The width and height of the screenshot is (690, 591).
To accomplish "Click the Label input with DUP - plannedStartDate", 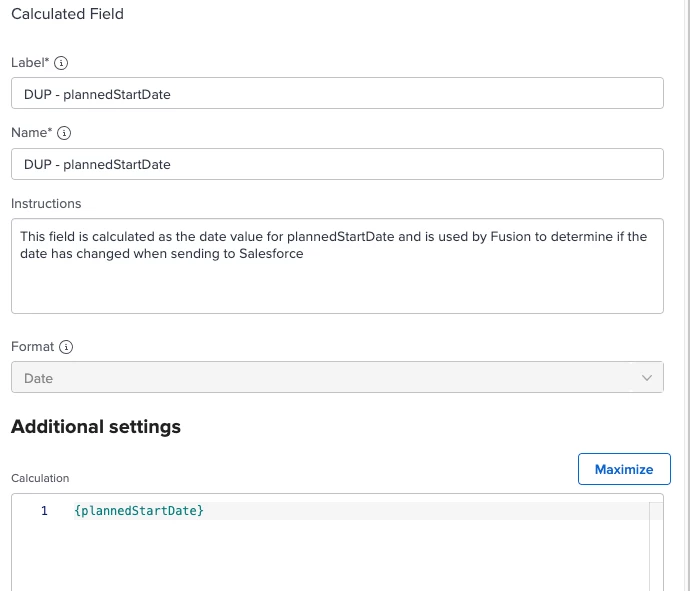I will [337, 93].
